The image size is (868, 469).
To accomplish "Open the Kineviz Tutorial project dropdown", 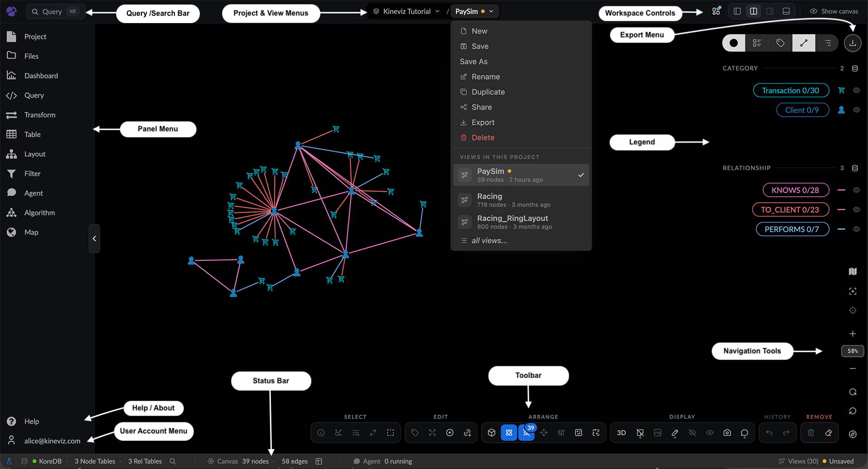I will click(x=406, y=11).
